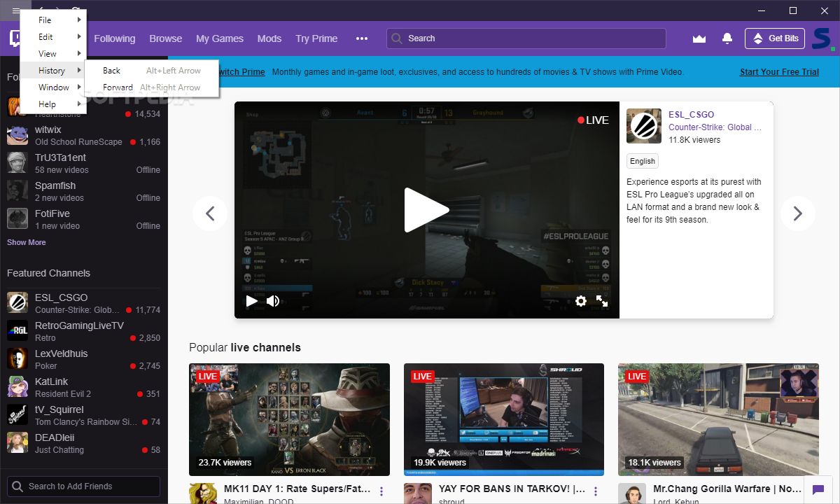The width and height of the screenshot is (840, 504).
Task: Click Show More under followed channels
Action: [27, 242]
